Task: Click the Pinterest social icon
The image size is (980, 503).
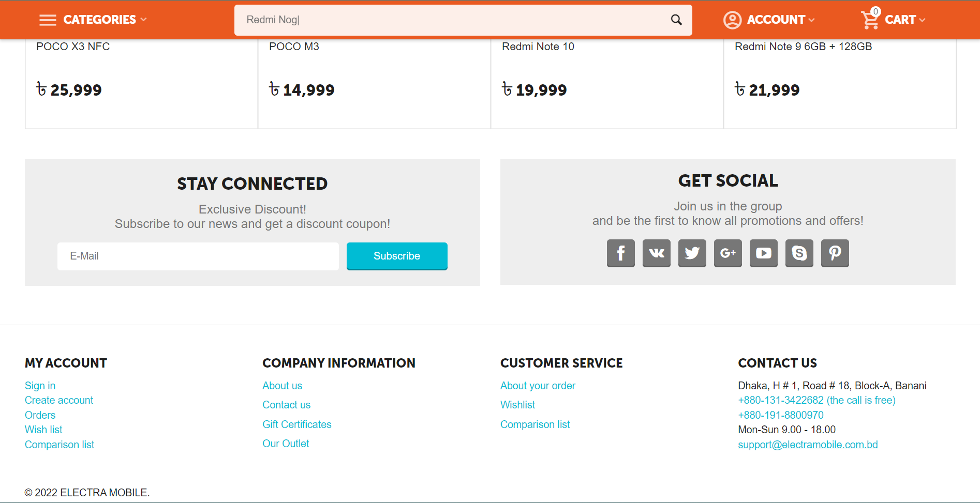Action: coord(835,253)
